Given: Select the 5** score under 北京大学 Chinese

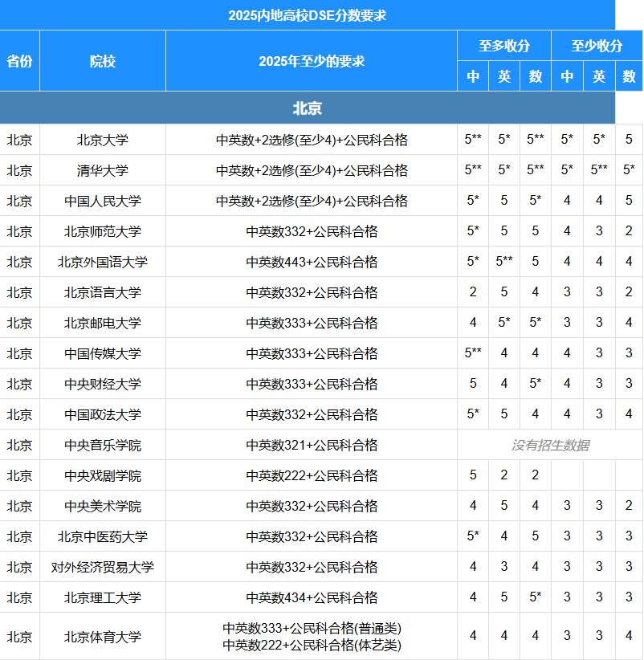Looking at the screenshot, I should pyautogui.click(x=474, y=139).
